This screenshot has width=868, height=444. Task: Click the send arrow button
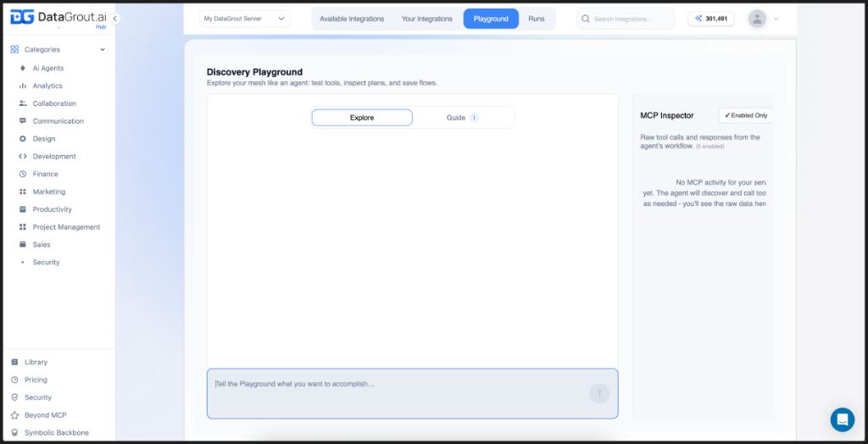click(599, 394)
